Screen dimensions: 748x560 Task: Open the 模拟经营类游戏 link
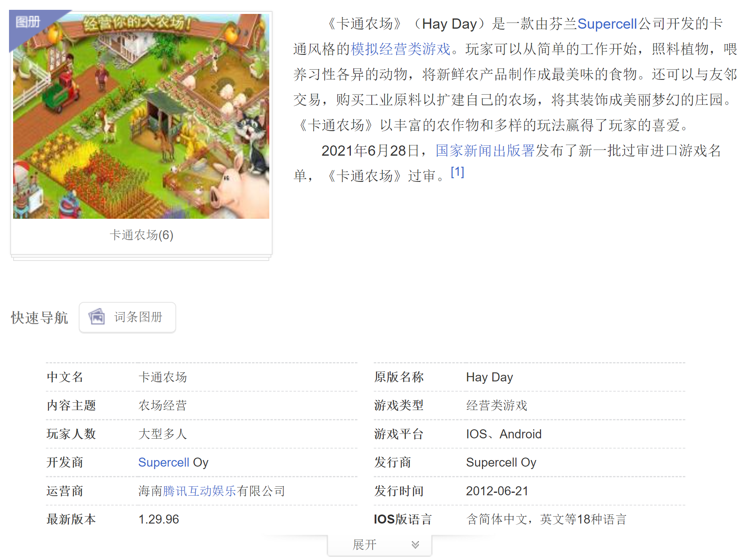pos(400,49)
